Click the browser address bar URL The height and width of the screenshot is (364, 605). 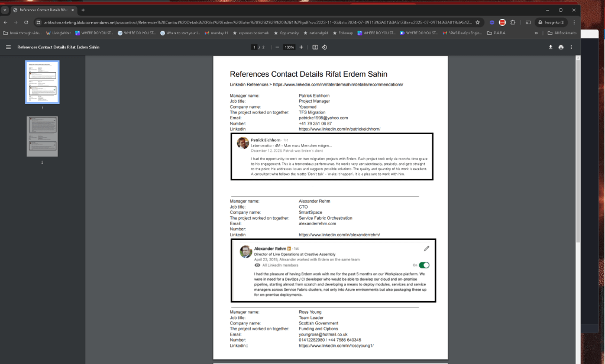tap(257, 22)
